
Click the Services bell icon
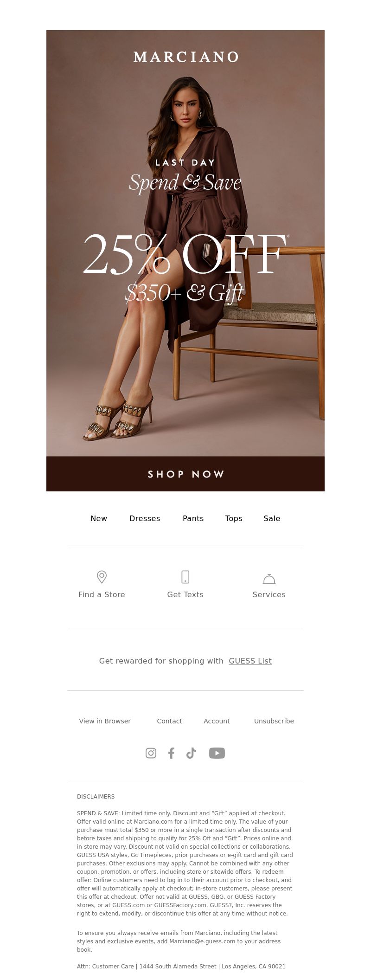pyautogui.click(x=269, y=578)
